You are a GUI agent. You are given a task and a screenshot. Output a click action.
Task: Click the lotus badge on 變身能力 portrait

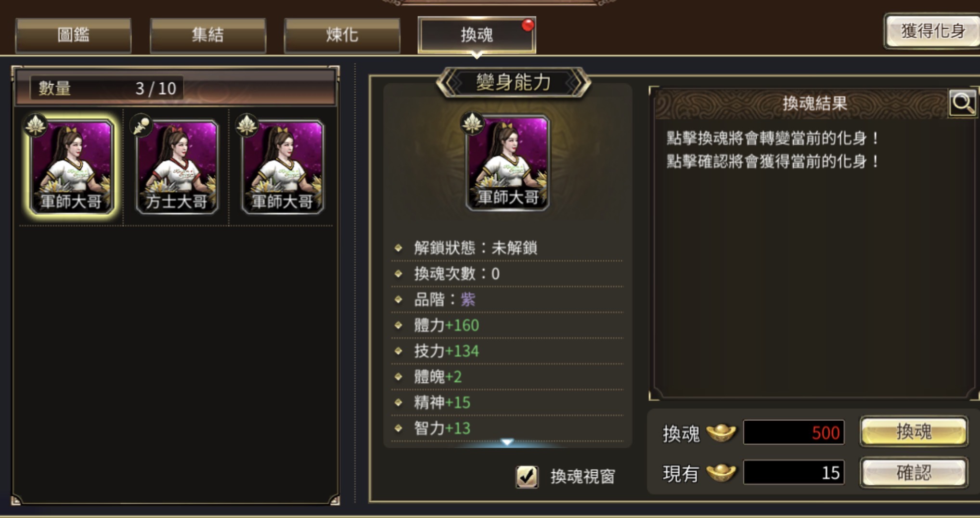472,124
